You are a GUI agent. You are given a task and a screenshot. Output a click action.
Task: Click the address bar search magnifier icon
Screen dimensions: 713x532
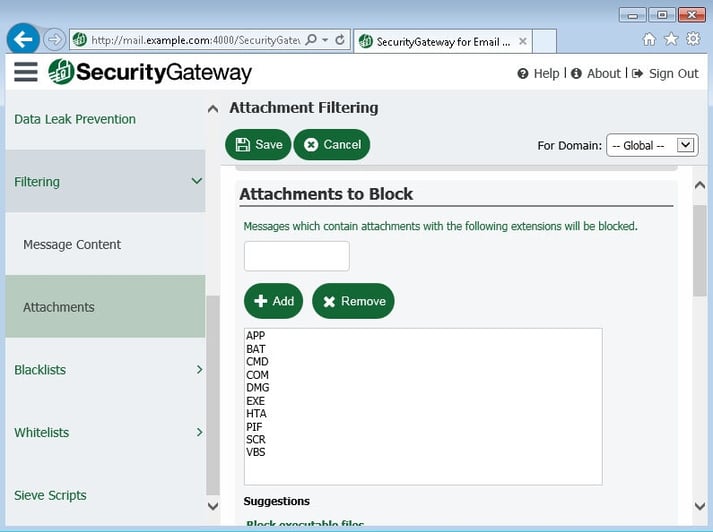311,40
